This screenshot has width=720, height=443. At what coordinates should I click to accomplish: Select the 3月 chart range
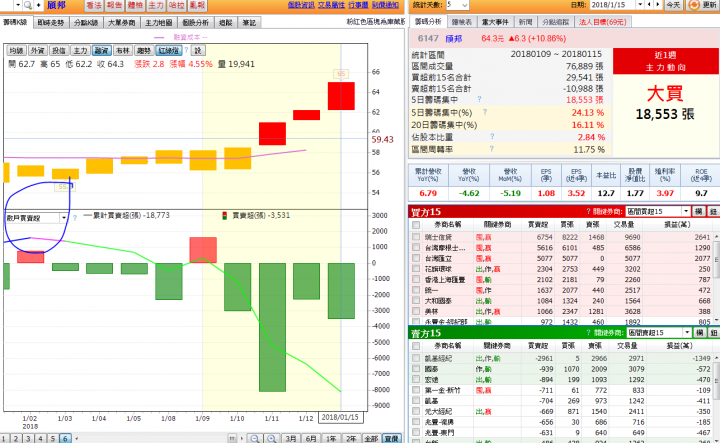click(290, 438)
